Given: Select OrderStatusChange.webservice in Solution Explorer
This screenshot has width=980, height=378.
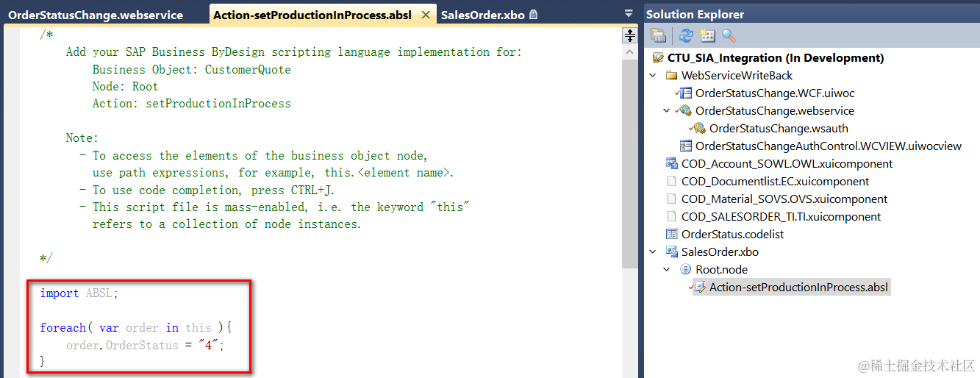Looking at the screenshot, I should 775,110.
